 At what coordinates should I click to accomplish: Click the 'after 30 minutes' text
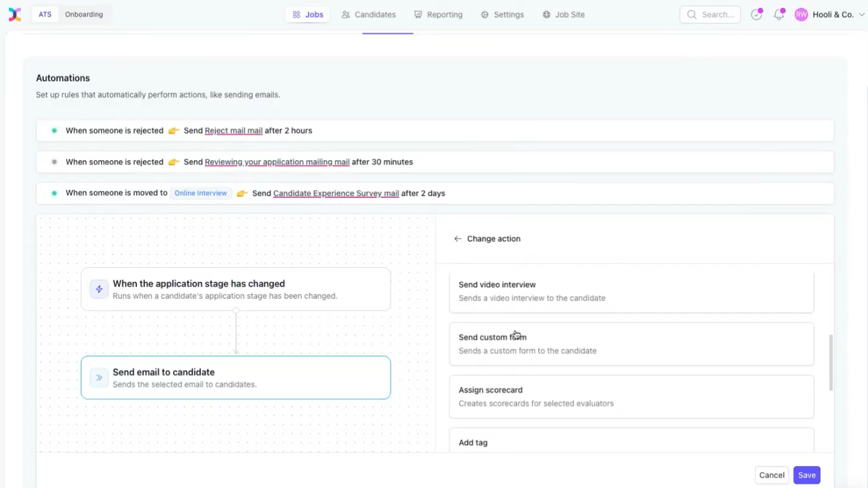point(382,162)
